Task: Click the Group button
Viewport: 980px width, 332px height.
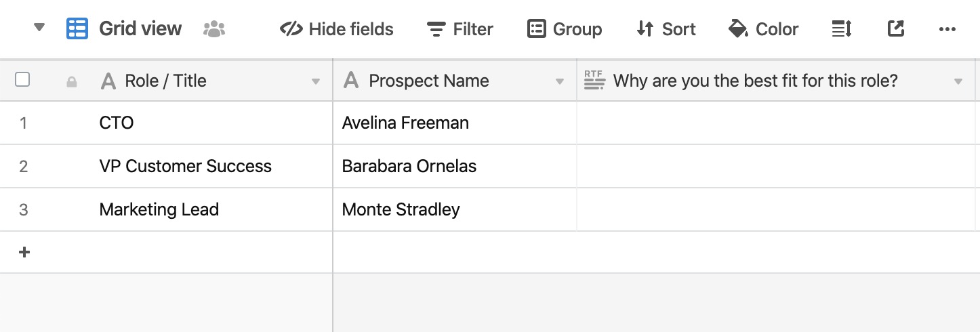Action: (565, 29)
